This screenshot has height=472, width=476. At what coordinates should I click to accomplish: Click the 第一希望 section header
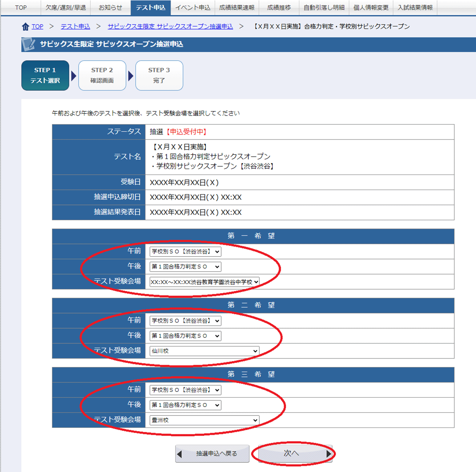pyautogui.click(x=253, y=236)
